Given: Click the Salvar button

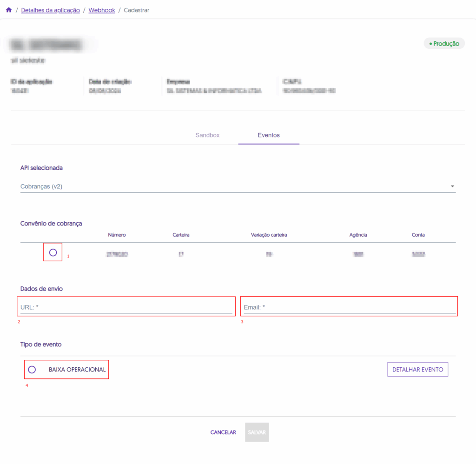Looking at the screenshot, I should (257, 432).
